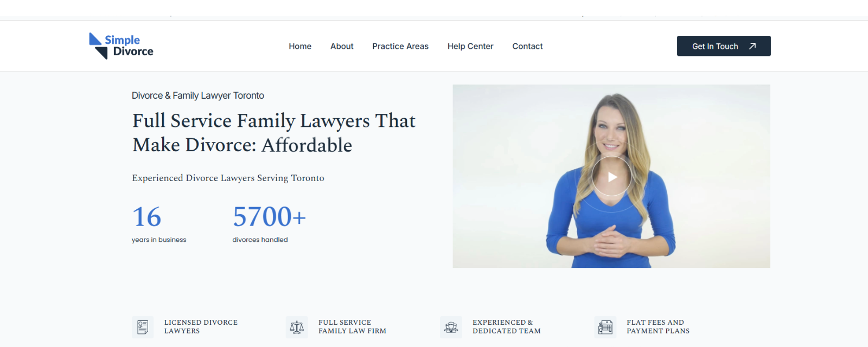Go to the About page

coord(342,46)
